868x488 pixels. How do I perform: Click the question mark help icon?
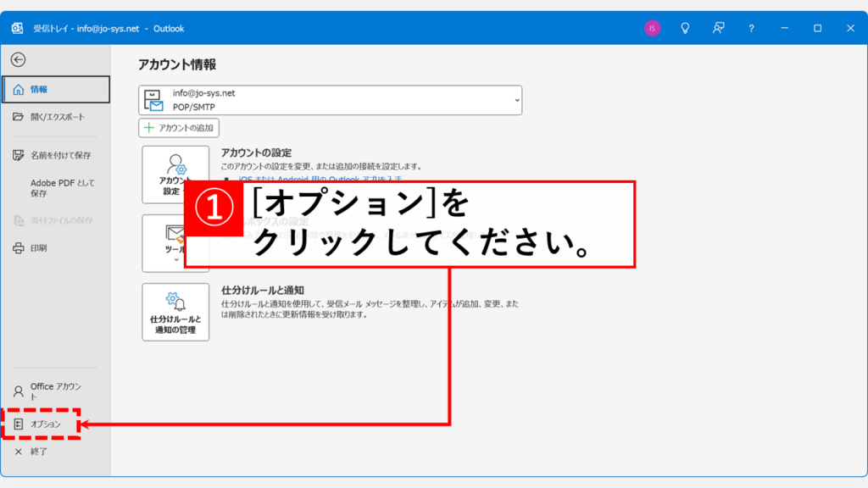coord(751,28)
